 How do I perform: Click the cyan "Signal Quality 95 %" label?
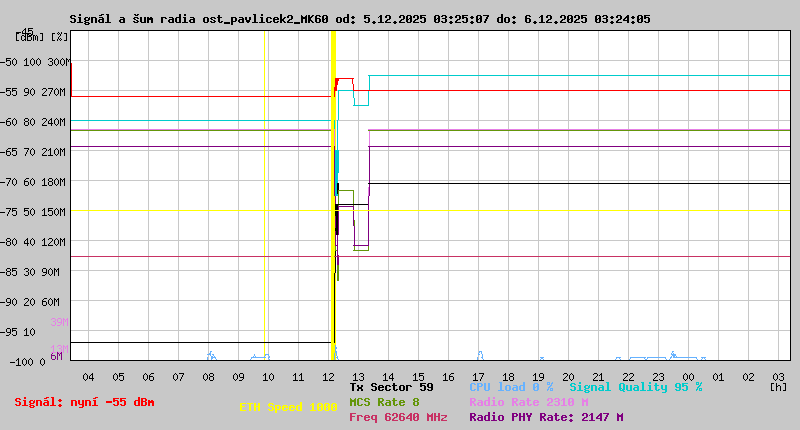click(x=636, y=386)
